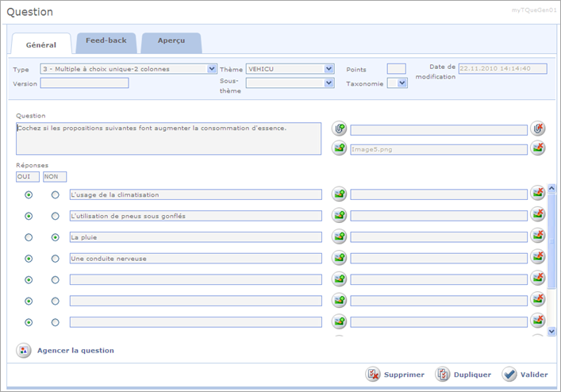Open the Taxonomie dropdown
The width and height of the screenshot is (561, 392).
pos(402,83)
